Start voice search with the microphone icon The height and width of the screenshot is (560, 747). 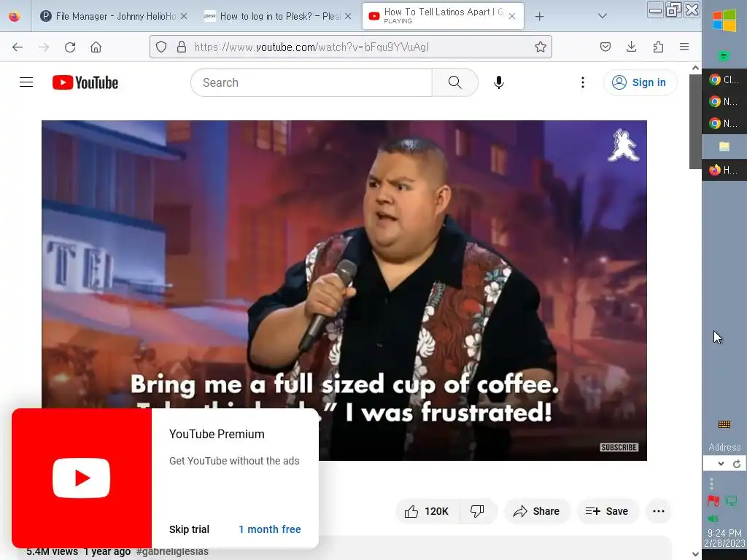[x=499, y=82]
